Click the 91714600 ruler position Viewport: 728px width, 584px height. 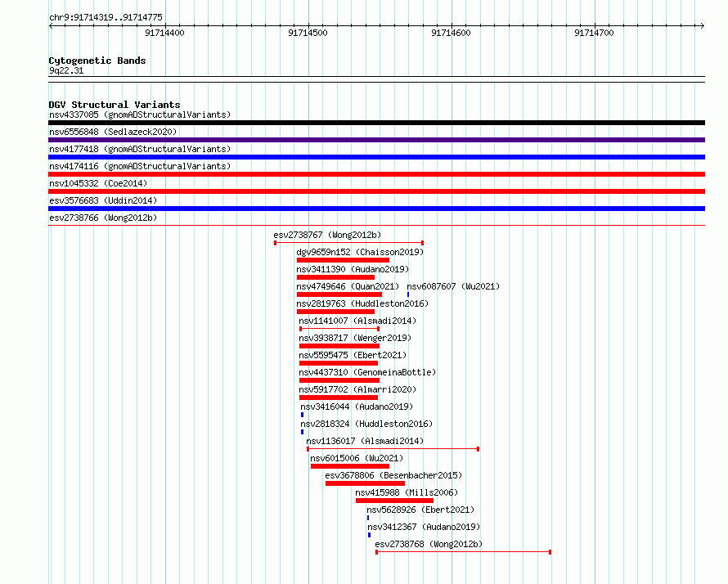(451, 33)
